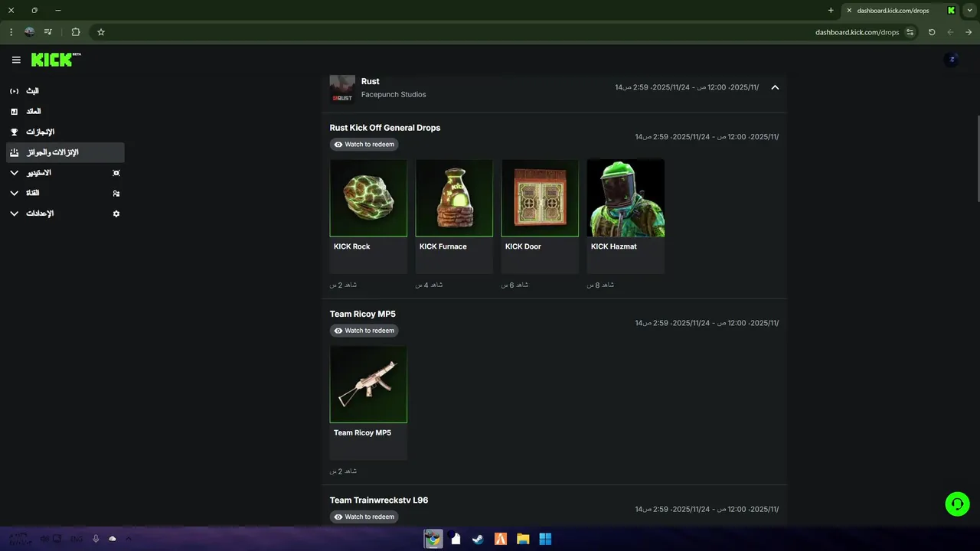The width and height of the screenshot is (980, 551).
Task: Select the Team Ricoy MP5 gun image
Action: coord(368,384)
